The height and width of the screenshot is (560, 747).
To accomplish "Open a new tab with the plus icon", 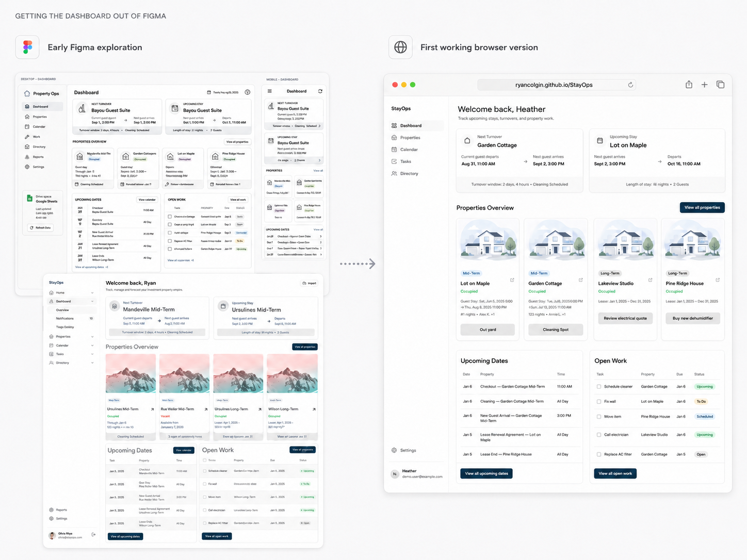I will pos(704,85).
